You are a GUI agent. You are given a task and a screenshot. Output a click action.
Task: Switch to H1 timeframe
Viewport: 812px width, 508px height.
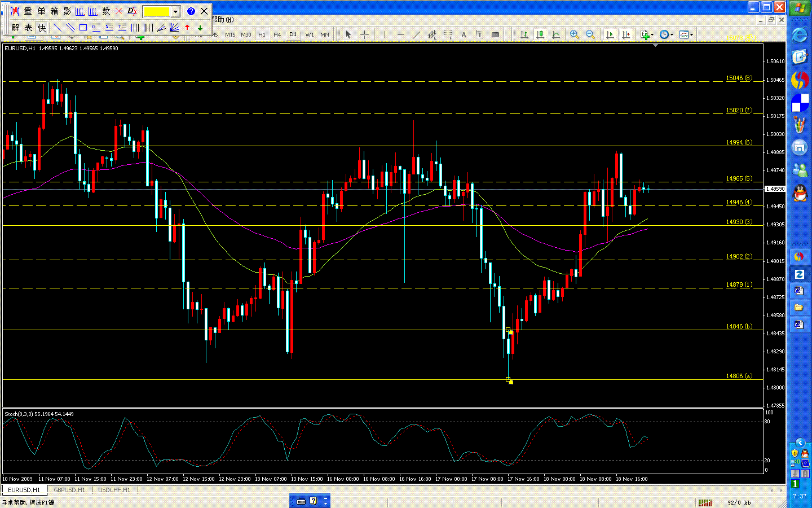click(x=262, y=35)
